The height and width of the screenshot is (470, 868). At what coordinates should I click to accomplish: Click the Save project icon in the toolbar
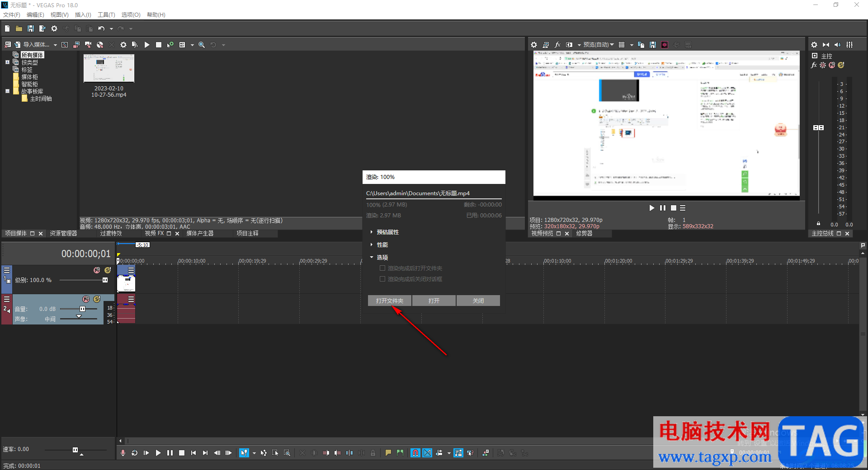pyautogui.click(x=31, y=28)
